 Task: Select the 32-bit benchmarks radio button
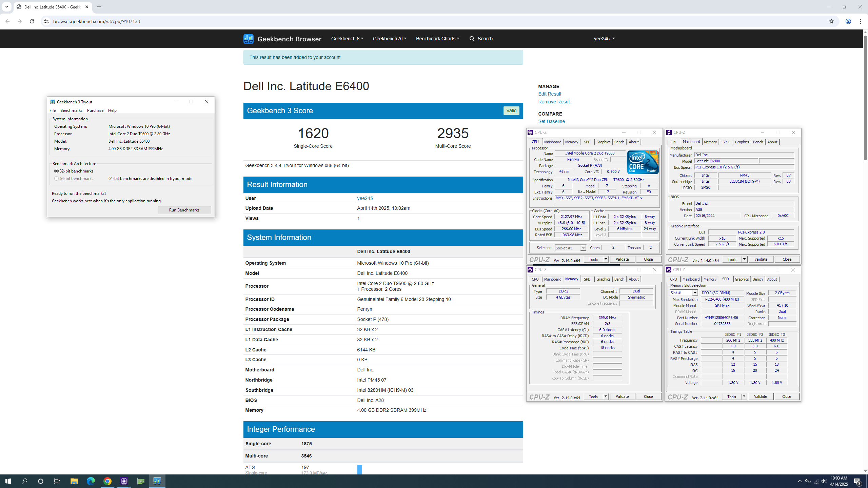[57, 171]
